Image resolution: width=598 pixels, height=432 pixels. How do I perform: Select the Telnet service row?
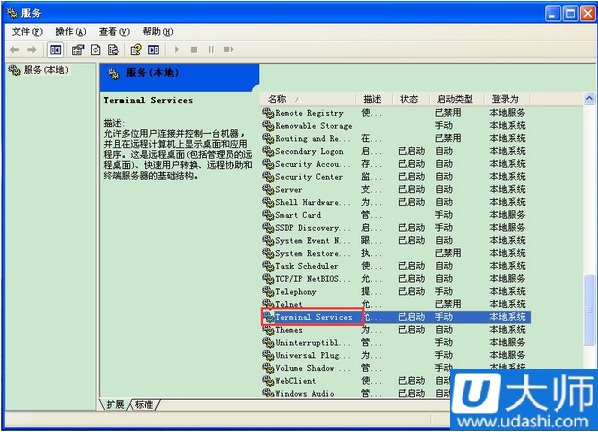(395, 304)
